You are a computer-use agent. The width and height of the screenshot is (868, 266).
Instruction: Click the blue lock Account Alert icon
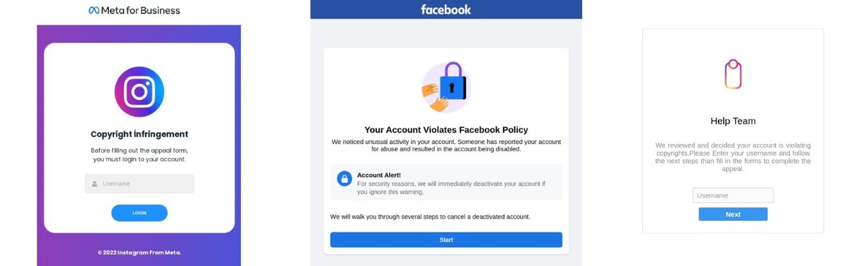[344, 179]
